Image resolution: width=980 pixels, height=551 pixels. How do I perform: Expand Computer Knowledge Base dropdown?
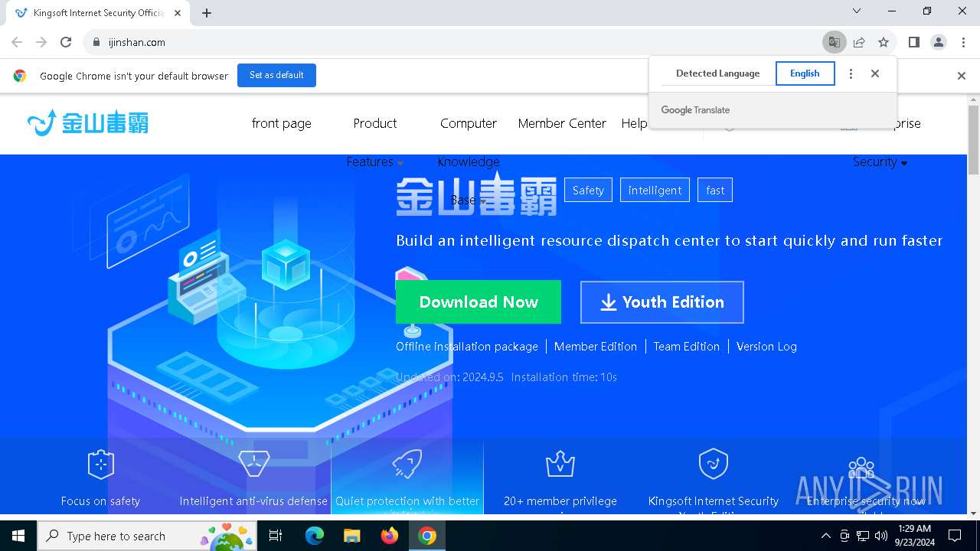[469, 161]
